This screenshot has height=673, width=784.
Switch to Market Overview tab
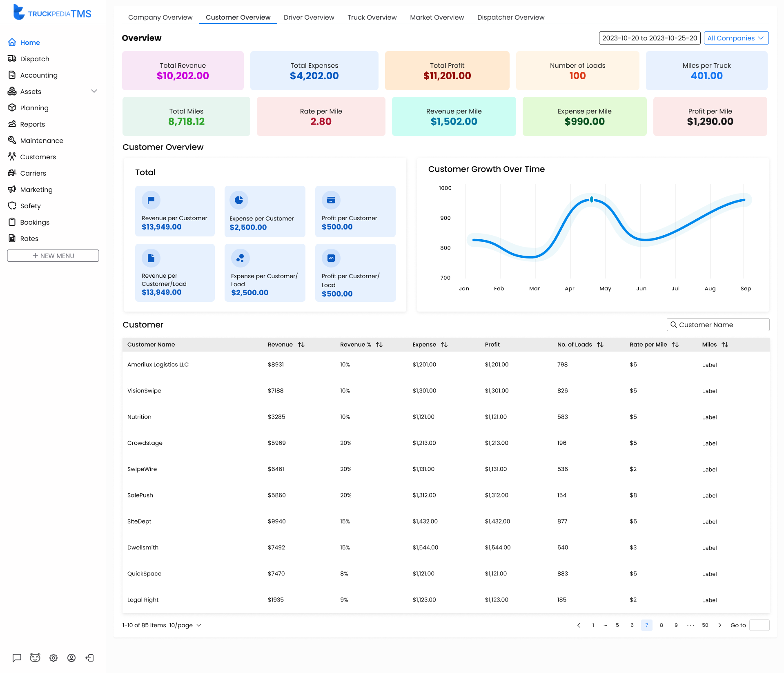pos(437,17)
